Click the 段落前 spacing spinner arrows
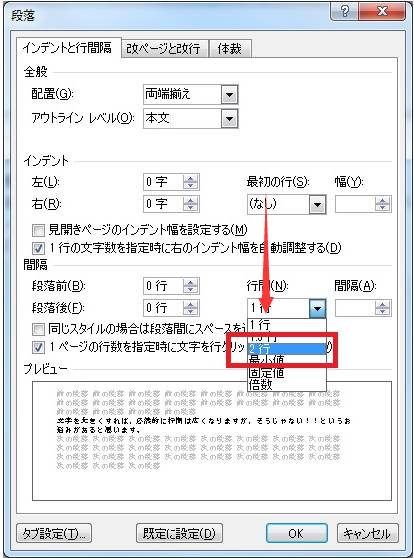 pyautogui.click(x=190, y=286)
